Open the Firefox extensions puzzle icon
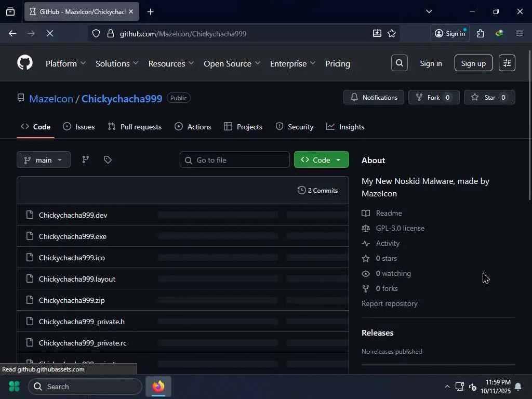This screenshot has height=399, width=532. click(480, 34)
